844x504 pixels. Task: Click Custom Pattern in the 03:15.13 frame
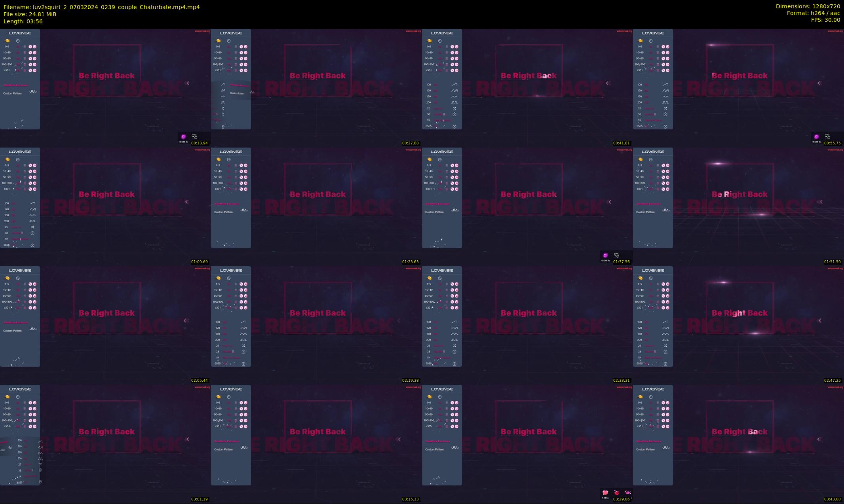(223, 449)
